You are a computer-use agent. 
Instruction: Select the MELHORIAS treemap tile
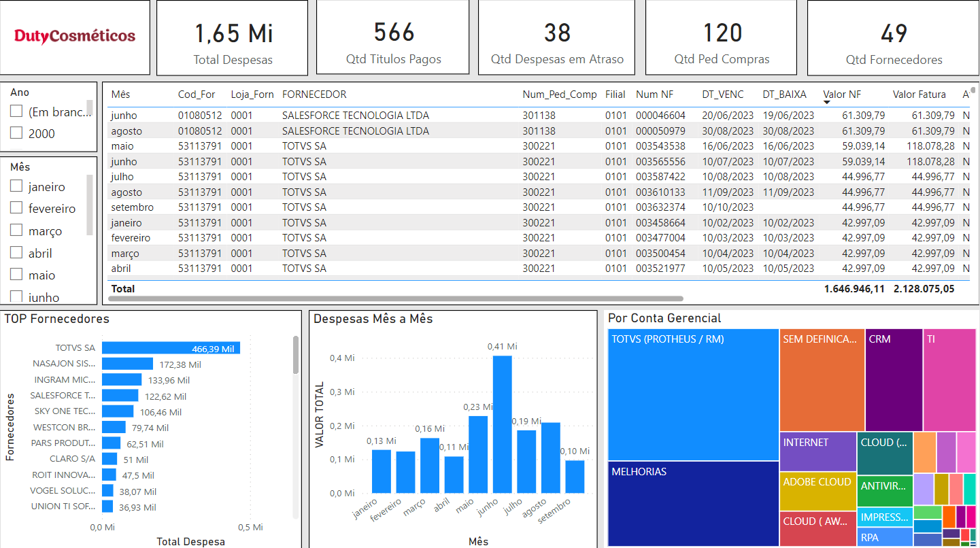tap(693, 504)
